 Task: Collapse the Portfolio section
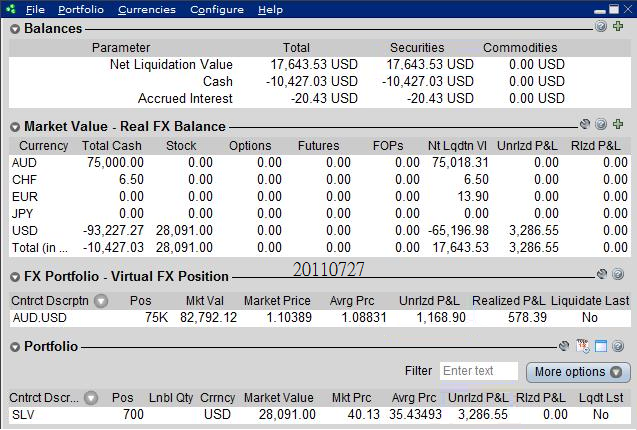(x=15, y=347)
